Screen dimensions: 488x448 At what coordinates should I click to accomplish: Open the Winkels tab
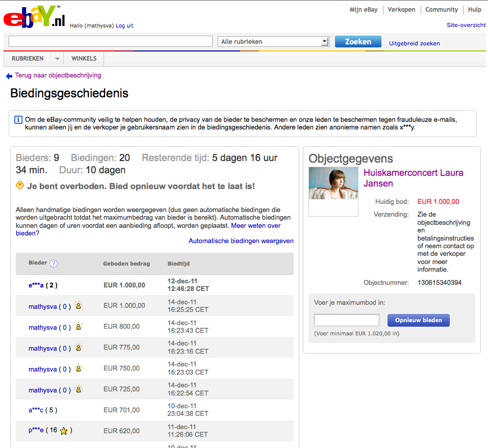pyautogui.click(x=84, y=59)
